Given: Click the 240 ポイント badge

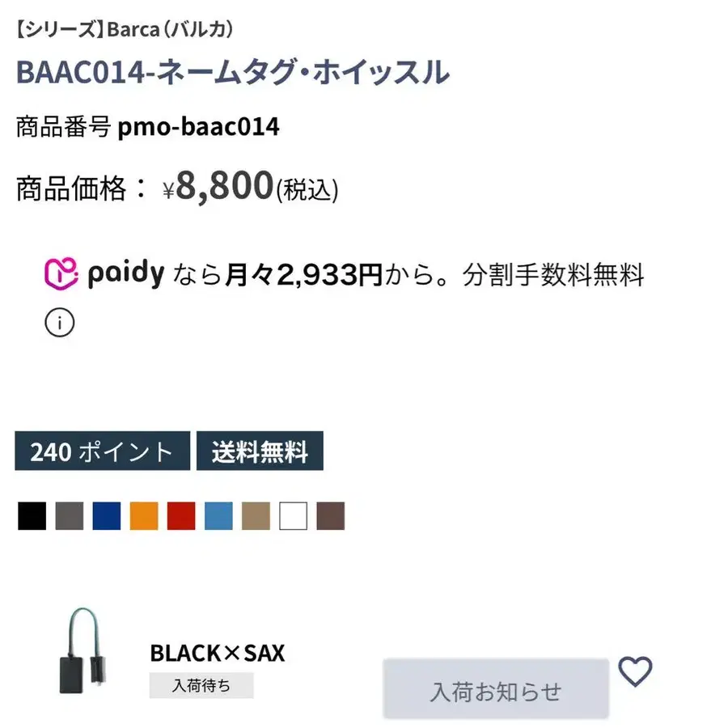Looking at the screenshot, I should (102, 451).
